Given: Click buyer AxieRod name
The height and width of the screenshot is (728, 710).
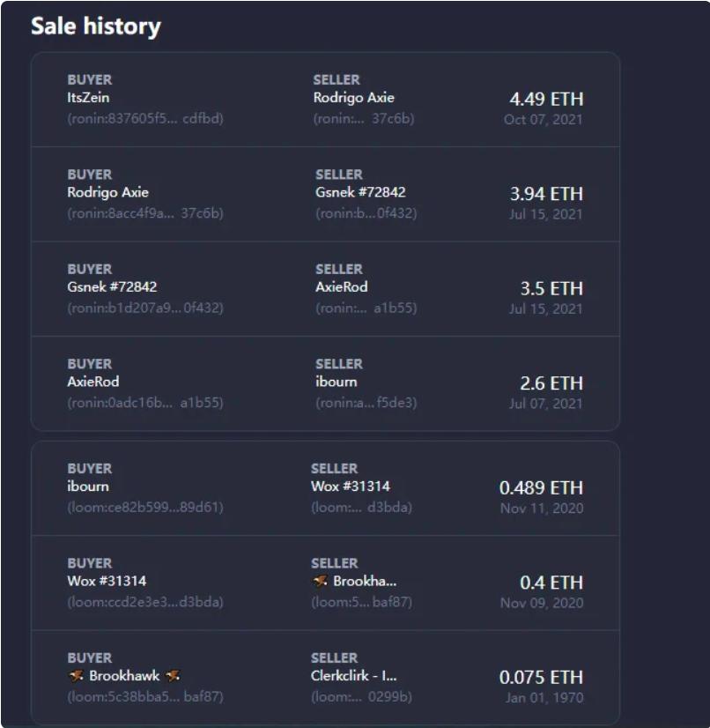Looking at the screenshot, I should click(x=93, y=382).
